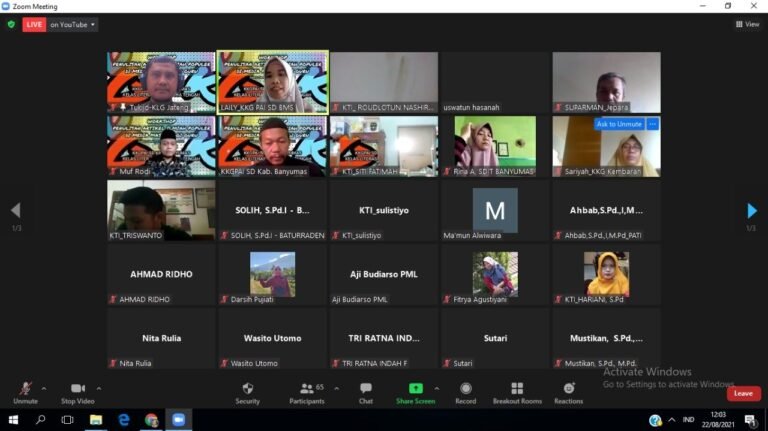Screen dimensions: 768x431
Task: Start Share Screen
Action: pyautogui.click(x=415, y=393)
